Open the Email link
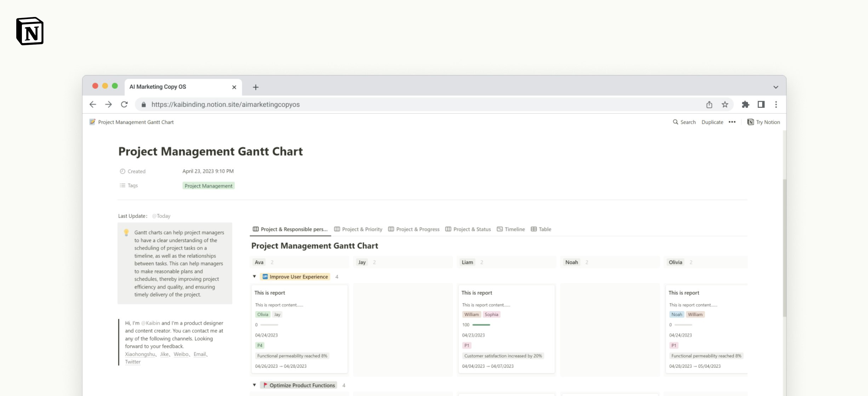The width and height of the screenshot is (868, 396). (x=200, y=354)
